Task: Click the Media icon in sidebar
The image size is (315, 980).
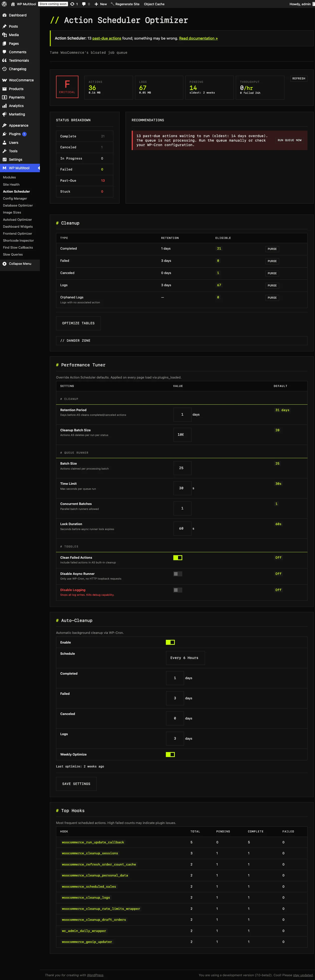Action: tap(4, 35)
